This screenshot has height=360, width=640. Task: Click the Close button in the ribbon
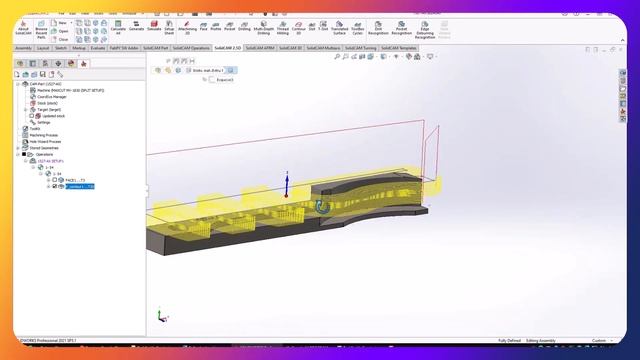click(60, 40)
